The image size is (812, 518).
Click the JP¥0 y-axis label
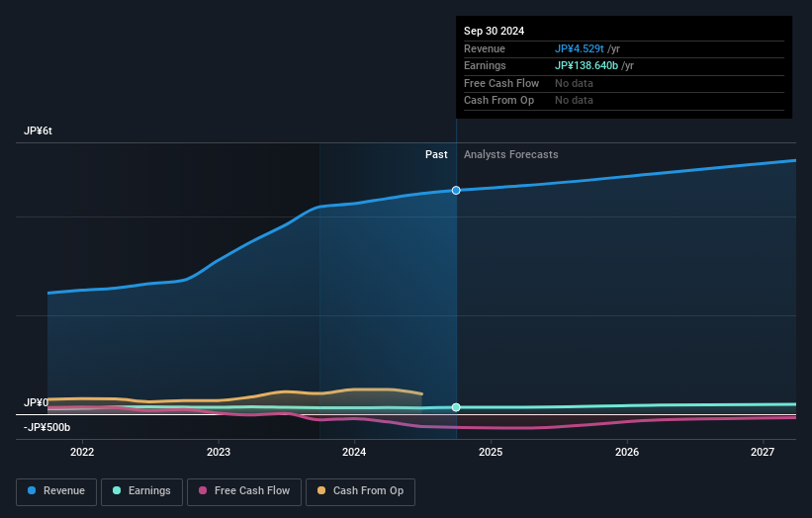pyautogui.click(x=36, y=402)
